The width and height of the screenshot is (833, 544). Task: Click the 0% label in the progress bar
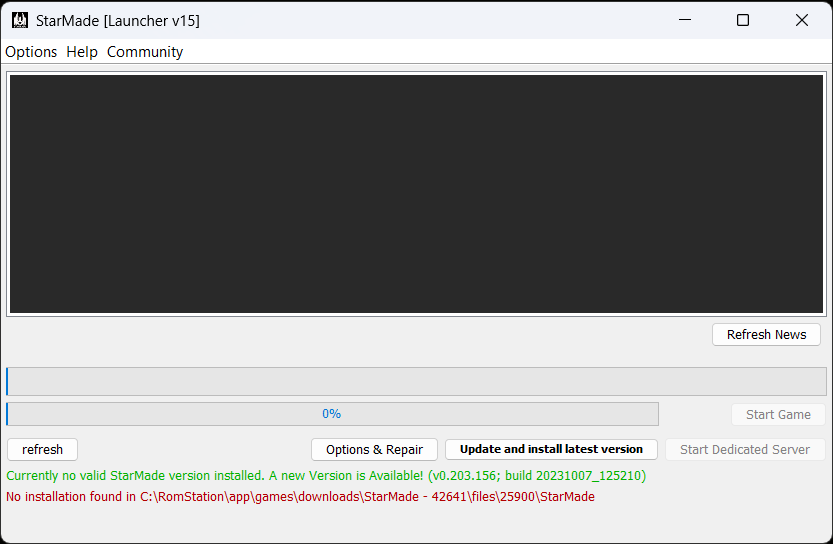coord(331,414)
